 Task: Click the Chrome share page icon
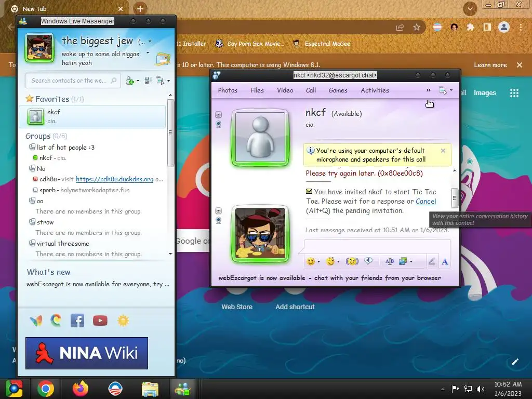coord(400,27)
